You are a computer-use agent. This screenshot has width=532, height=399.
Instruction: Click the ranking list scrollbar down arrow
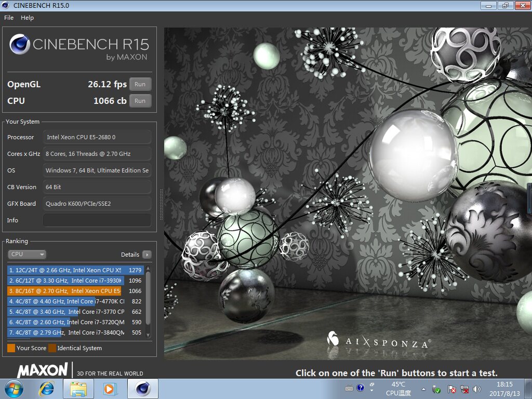pyautogui.click(x=148, y=335)
